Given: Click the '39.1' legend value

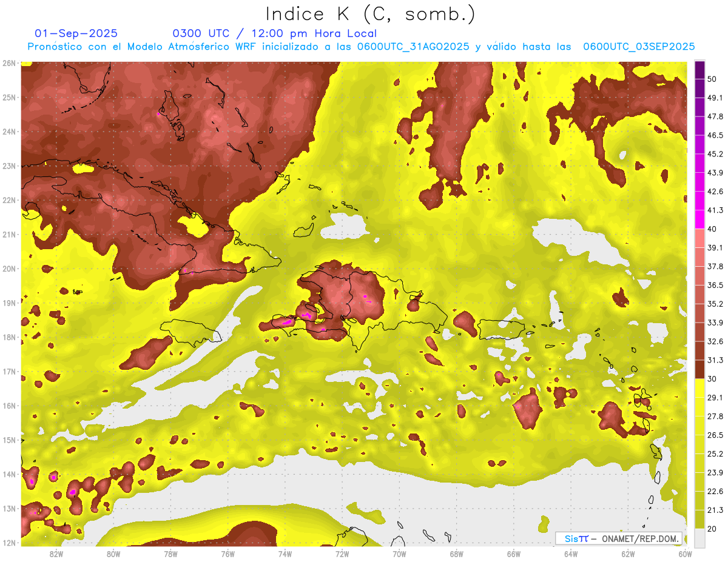Looking at the screenshot, I should [x=715, y=247].
